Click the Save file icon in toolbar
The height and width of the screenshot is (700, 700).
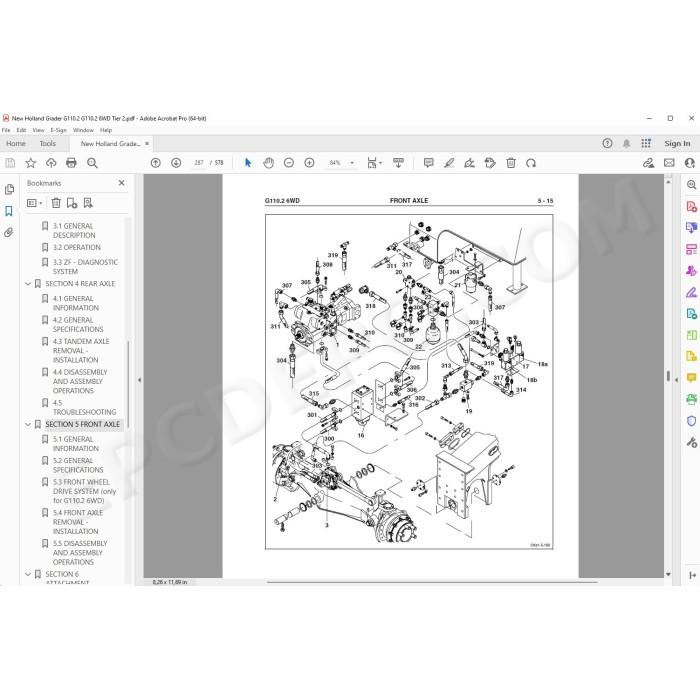click(x=10, y=163)
